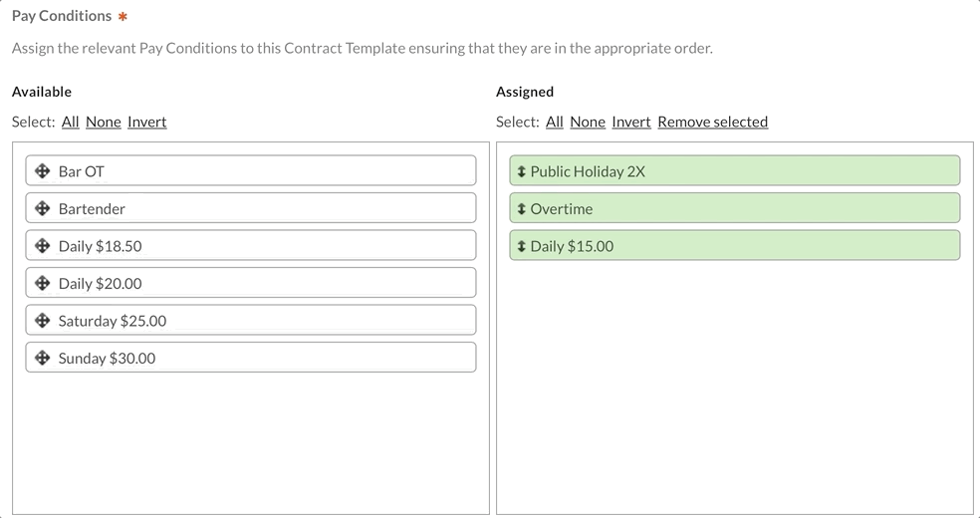Select the Sunday $30.00 pay condition
This screenshot has width=980, height=518.
click(x=251, y=359)
